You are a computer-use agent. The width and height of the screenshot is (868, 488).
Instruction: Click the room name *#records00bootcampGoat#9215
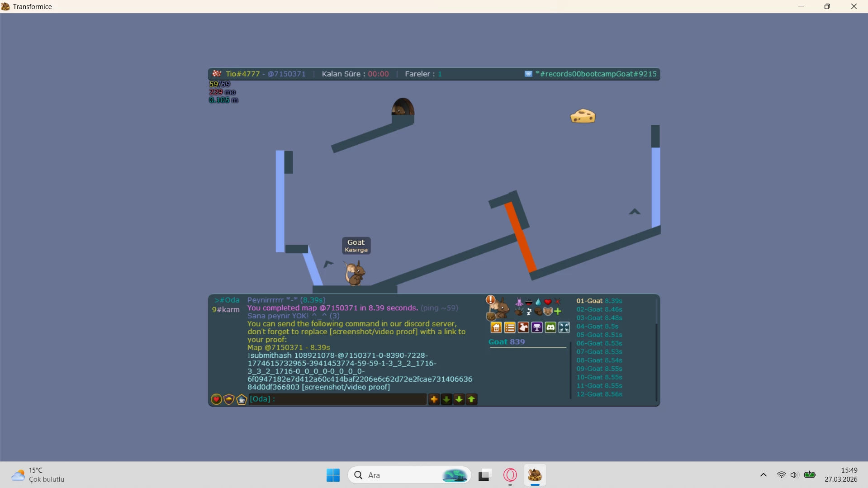point(596,74)
